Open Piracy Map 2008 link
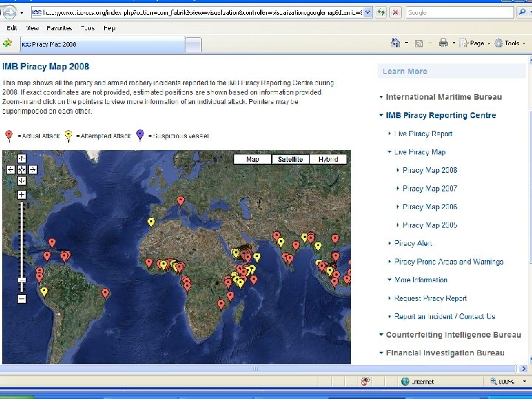 click(430, 171)
